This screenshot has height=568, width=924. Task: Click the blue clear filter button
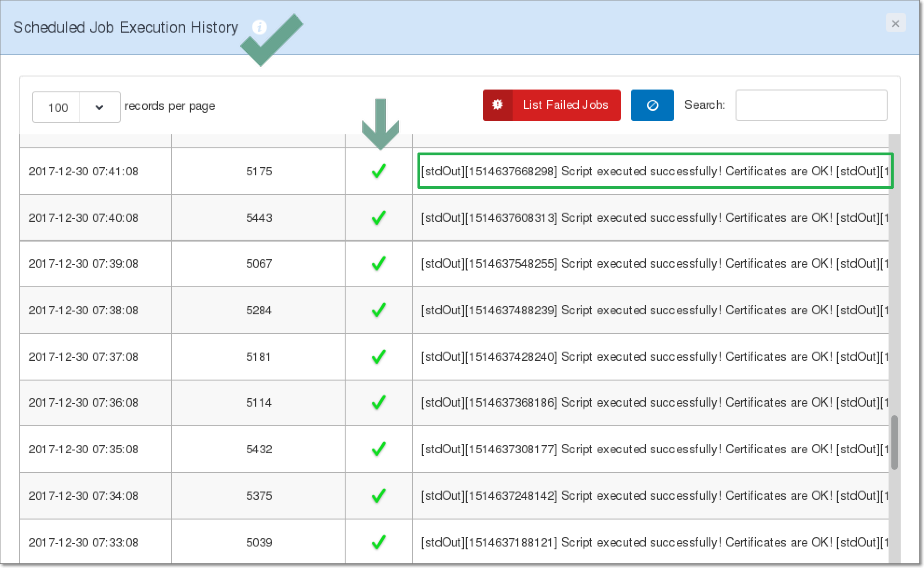click(652, 105)
